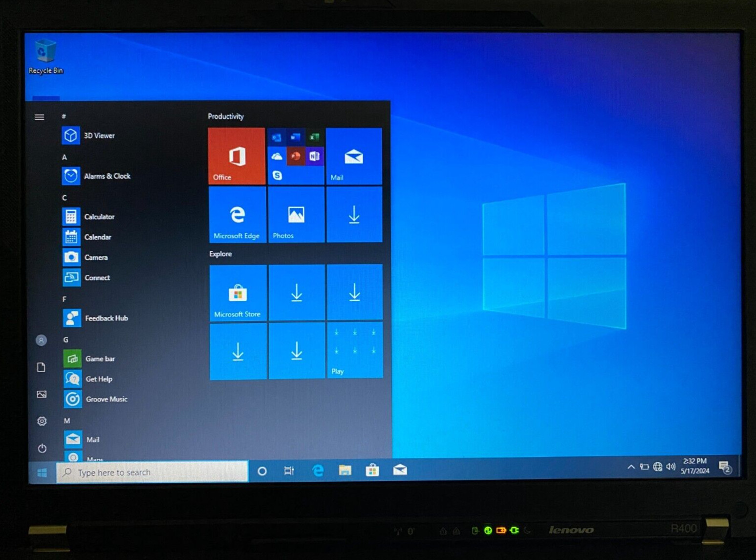Open Pictures from Start sidebar
This screenshot has height=560, width=756.
42,394
